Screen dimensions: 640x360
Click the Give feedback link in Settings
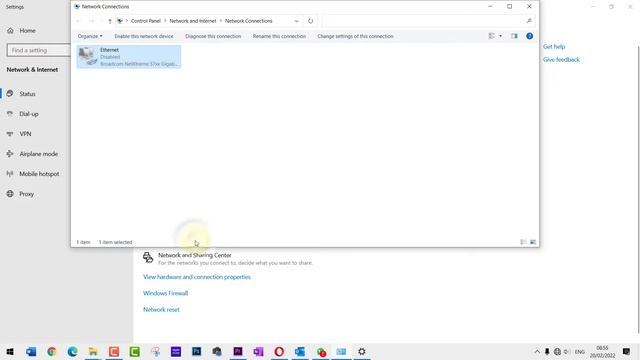[561, 60]
